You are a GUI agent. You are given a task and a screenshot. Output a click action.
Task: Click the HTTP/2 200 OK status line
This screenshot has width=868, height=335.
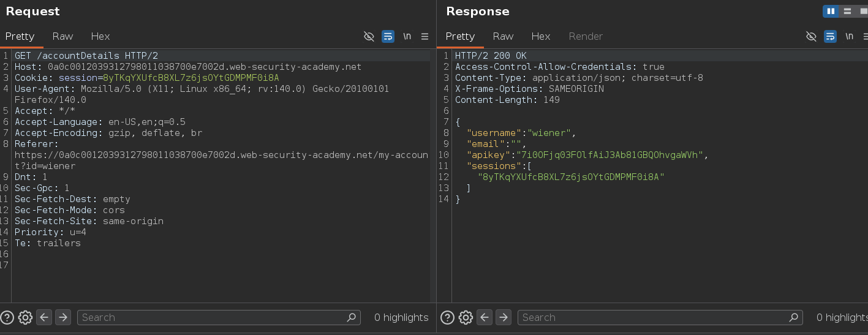(491, 56)
